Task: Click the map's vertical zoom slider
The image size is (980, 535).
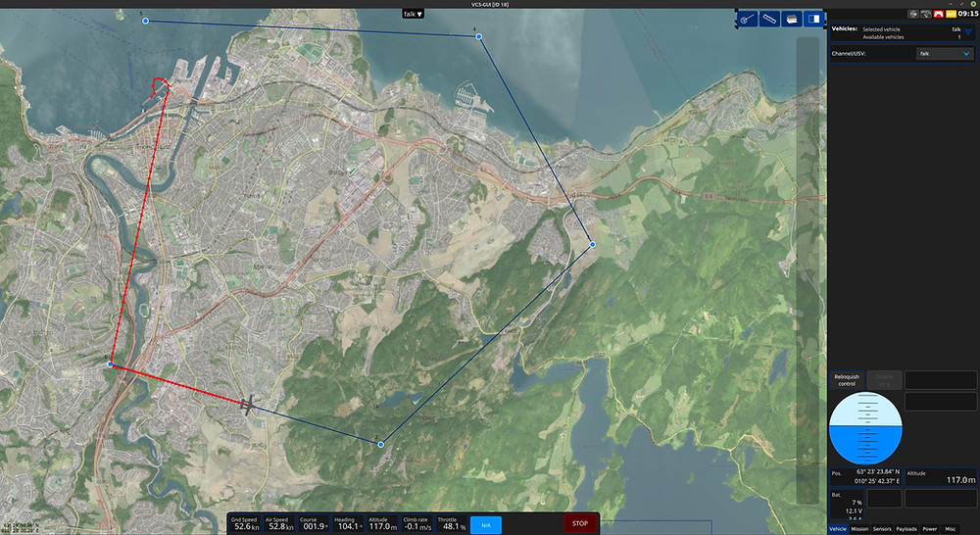Action: click(807, 269)
